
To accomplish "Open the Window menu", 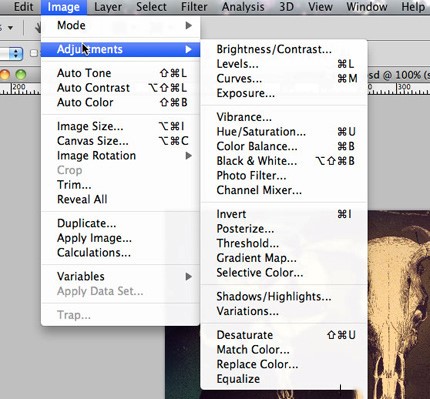I will click(x=367, y=7).
